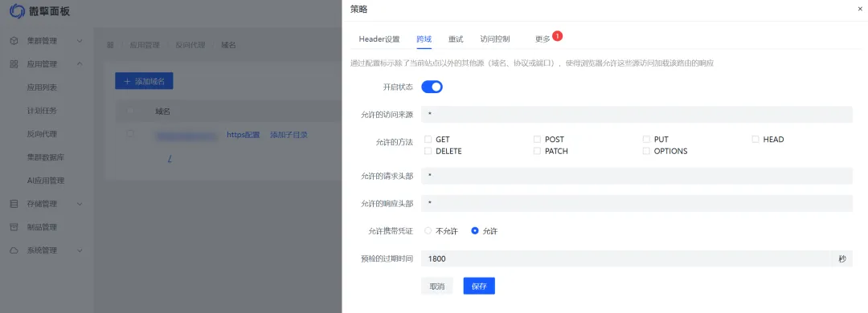
Task: Click the https配置 link
Action: 243,134
